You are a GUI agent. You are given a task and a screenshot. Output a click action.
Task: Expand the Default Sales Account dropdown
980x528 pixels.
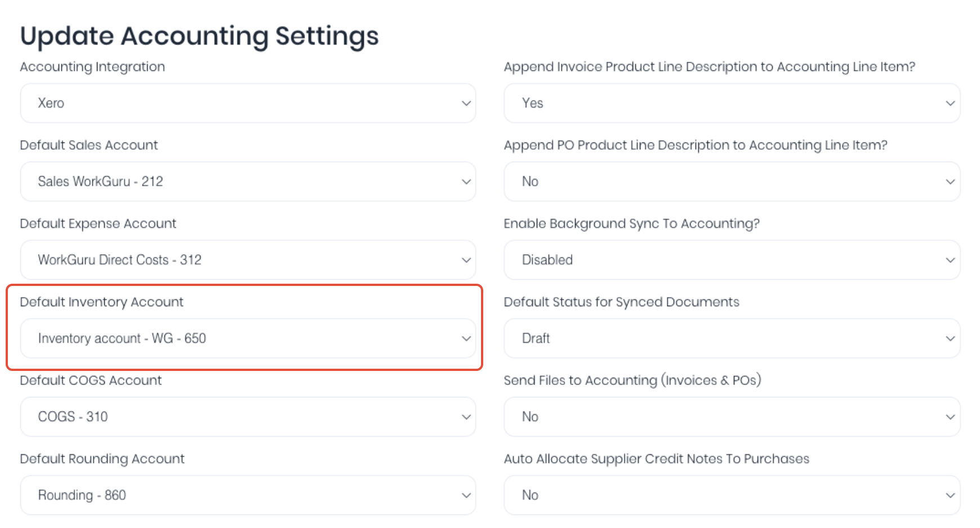click(248, 181)
